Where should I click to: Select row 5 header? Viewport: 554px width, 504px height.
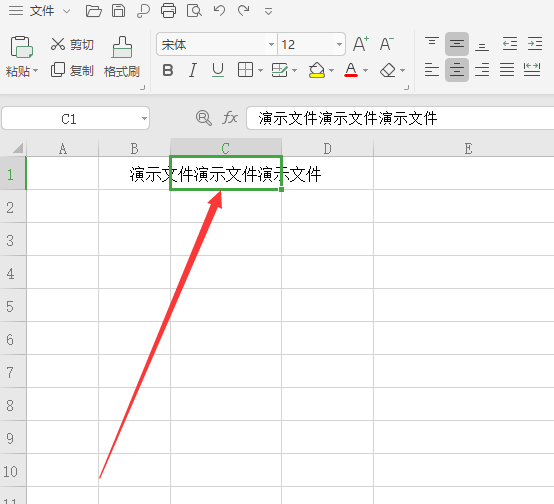[x=13, y=306]
